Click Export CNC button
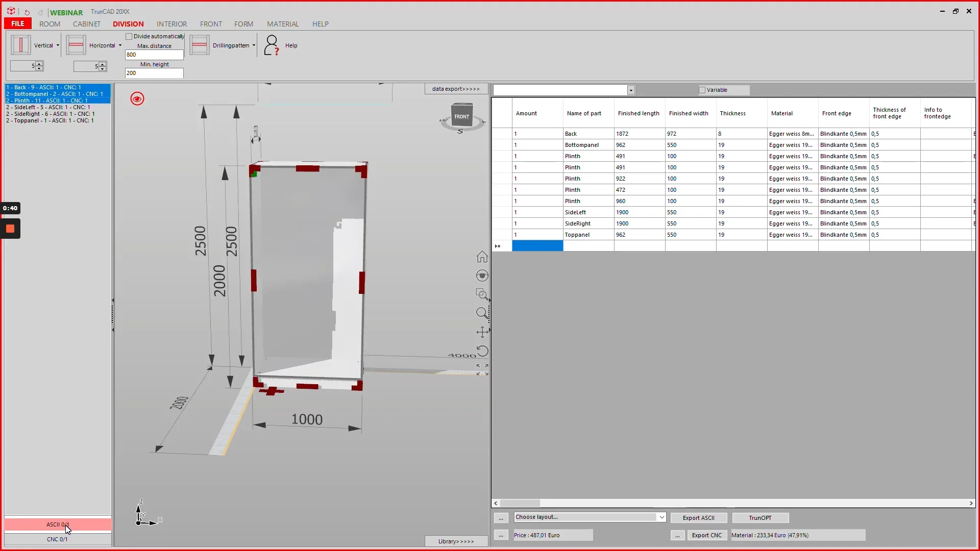 706,535
